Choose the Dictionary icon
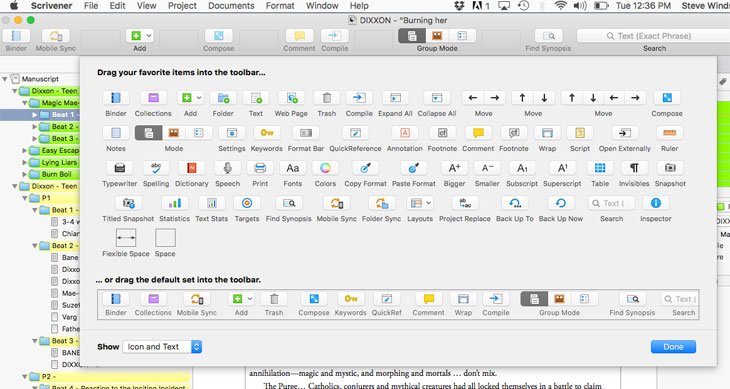This screenshot has width=730, height=389. pyautogui.click(x=191, y=168)
